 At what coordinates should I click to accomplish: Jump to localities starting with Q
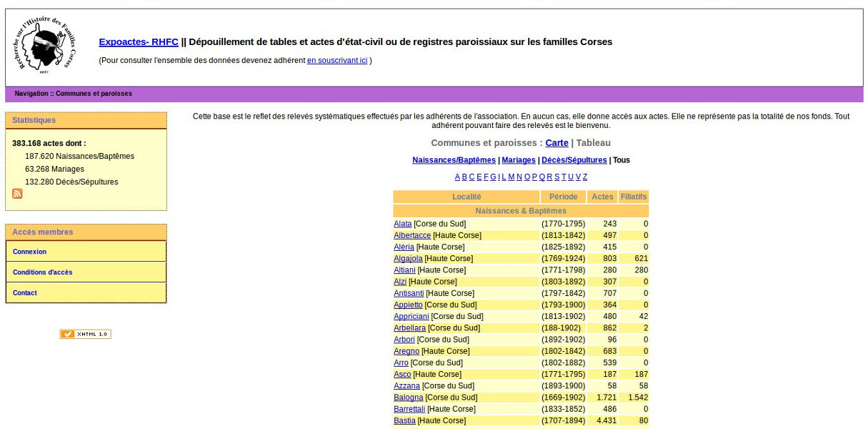coord(542,177)
